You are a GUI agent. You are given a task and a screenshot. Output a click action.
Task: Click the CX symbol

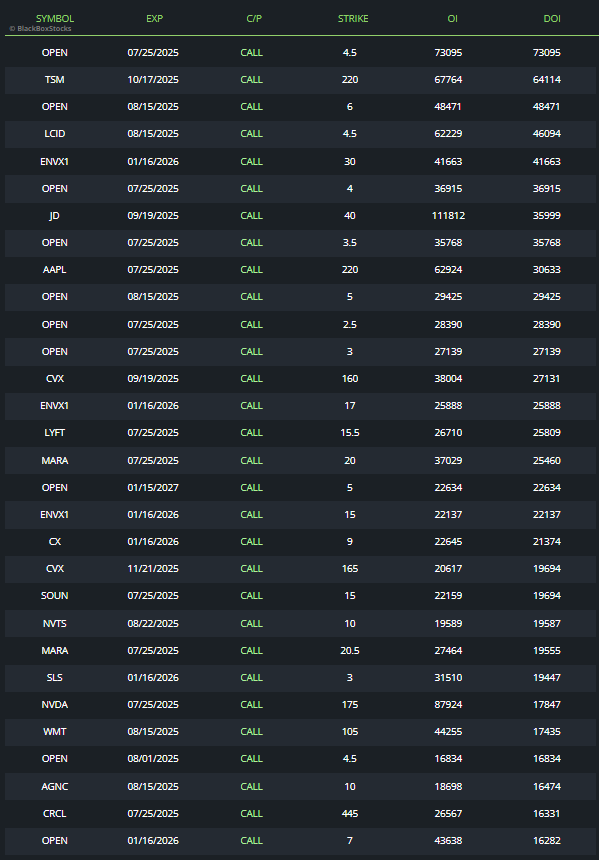55,541
